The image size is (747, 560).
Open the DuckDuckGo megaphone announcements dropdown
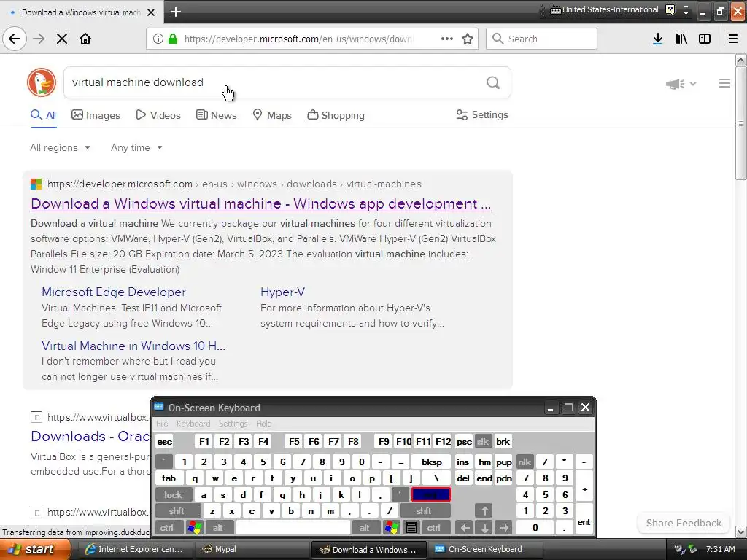[681, 84]
